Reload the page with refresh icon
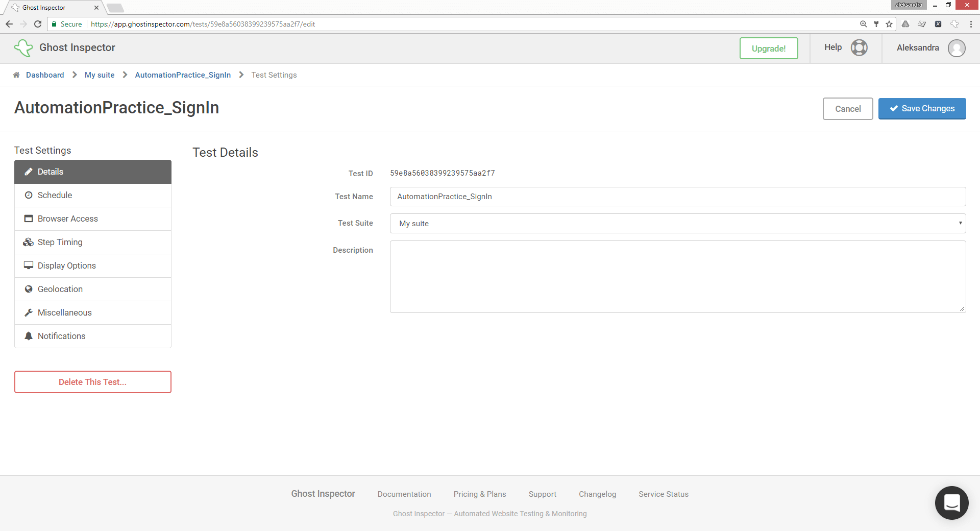 tap(38, 24)
